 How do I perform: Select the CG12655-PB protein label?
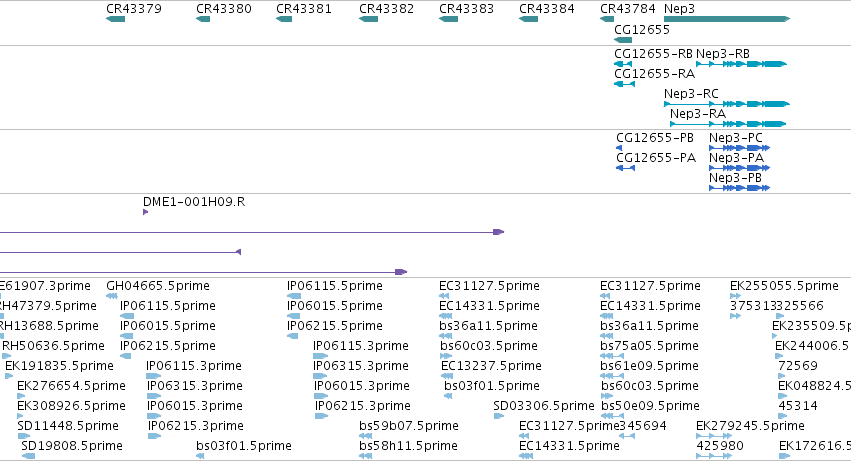point(655,137)
